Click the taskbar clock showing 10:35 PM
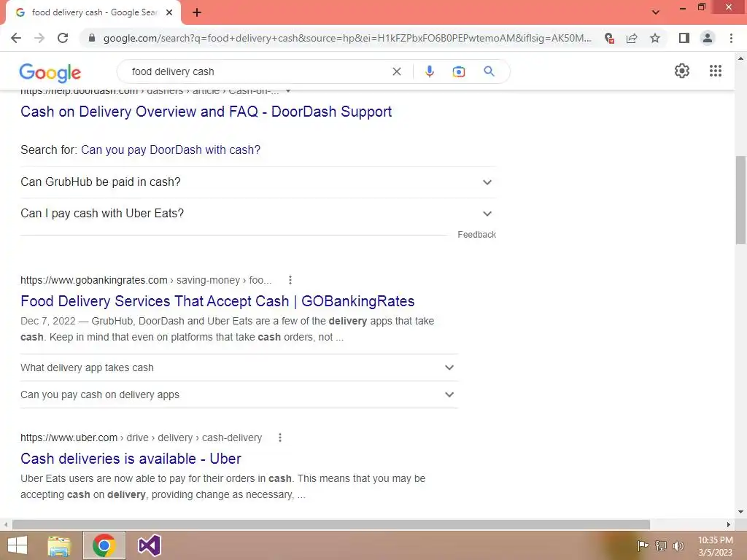Image resolution: width=747 pixels, height=560 pixels. 715,546
